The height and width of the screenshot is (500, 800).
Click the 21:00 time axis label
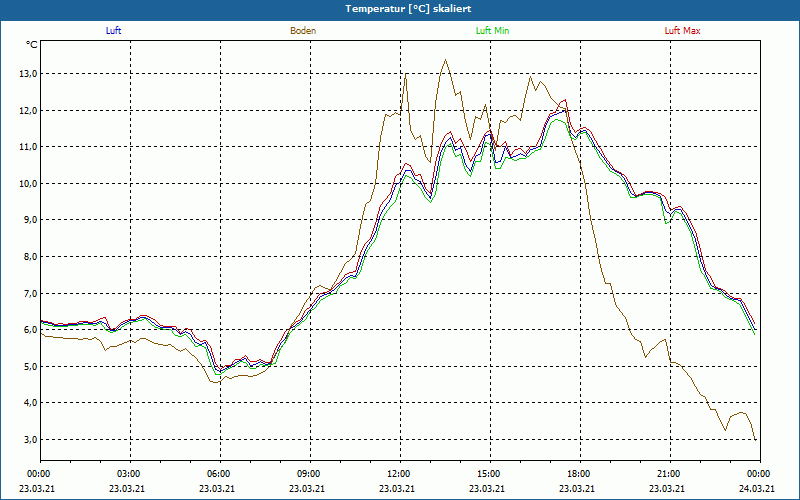point(670,474)
